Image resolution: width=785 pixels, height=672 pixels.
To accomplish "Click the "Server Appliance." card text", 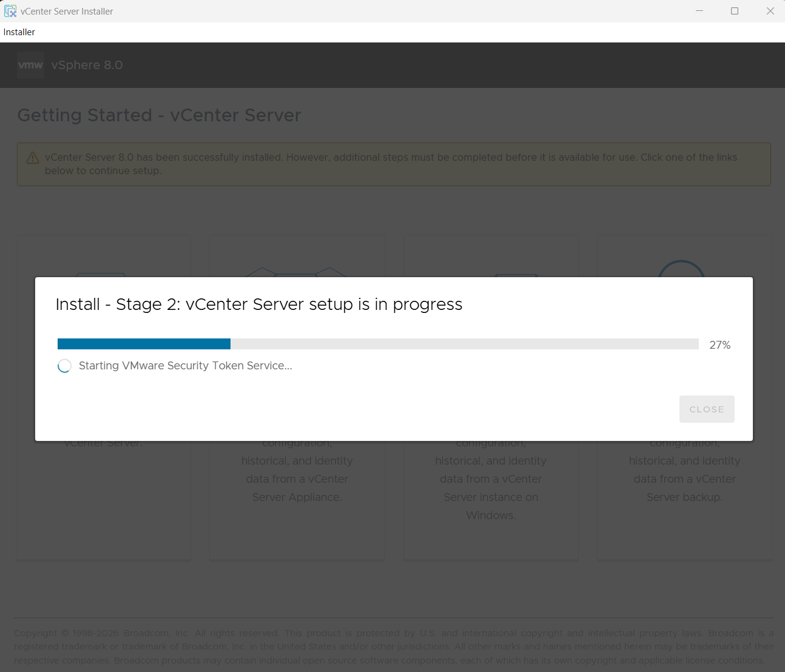I will (x=297, y=497).
